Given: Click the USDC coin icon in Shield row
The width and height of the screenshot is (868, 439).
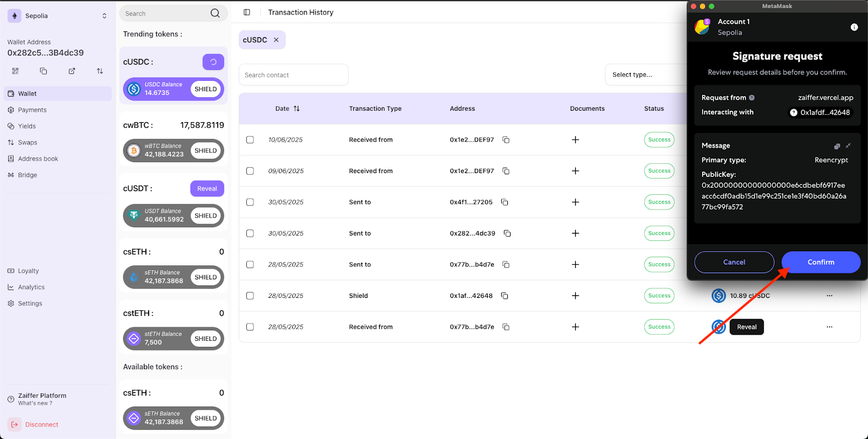Looking at the screenshot, I should click(x=719, y=296).
